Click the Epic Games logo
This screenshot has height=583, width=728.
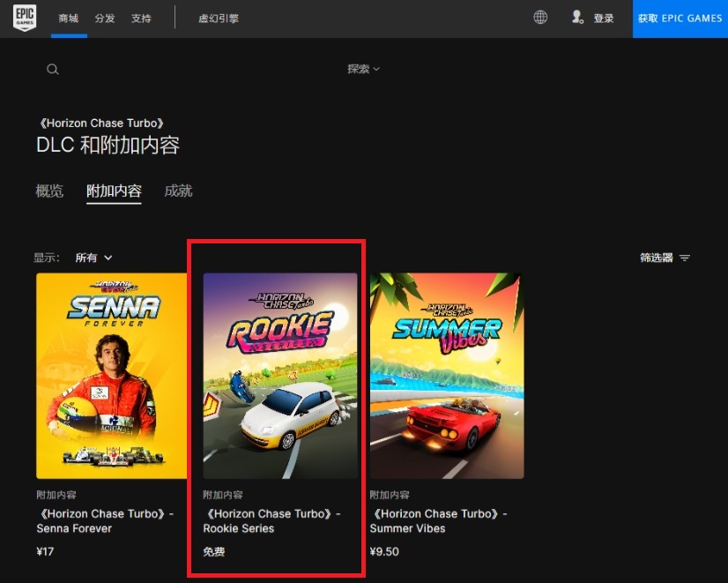pyautogui.click(x=25, y=19)
